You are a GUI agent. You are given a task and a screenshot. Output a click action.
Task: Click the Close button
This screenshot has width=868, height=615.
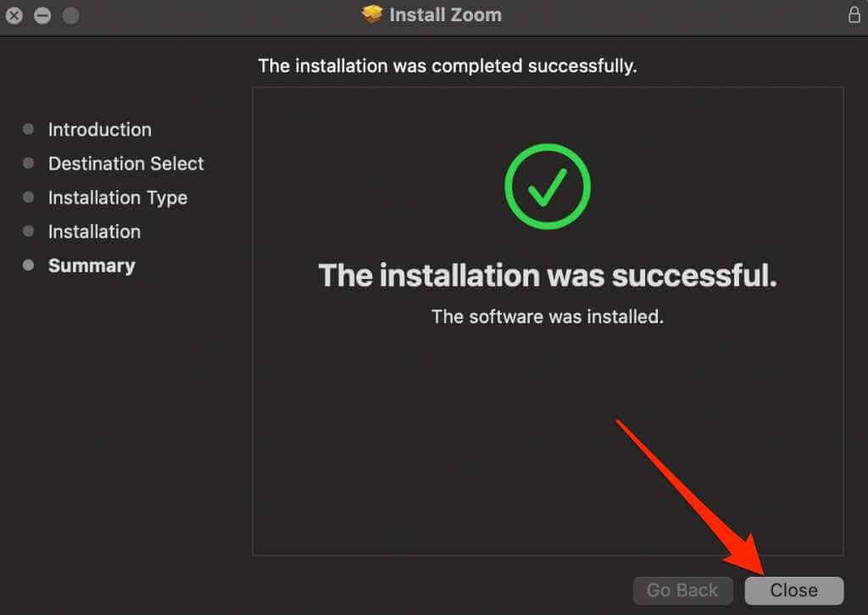(x=793, y=590)
